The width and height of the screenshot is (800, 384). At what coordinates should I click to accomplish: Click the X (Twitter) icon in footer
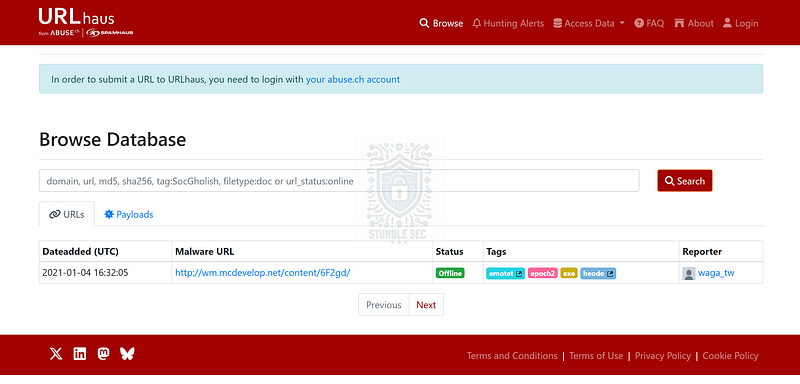(x=56, y=354)
